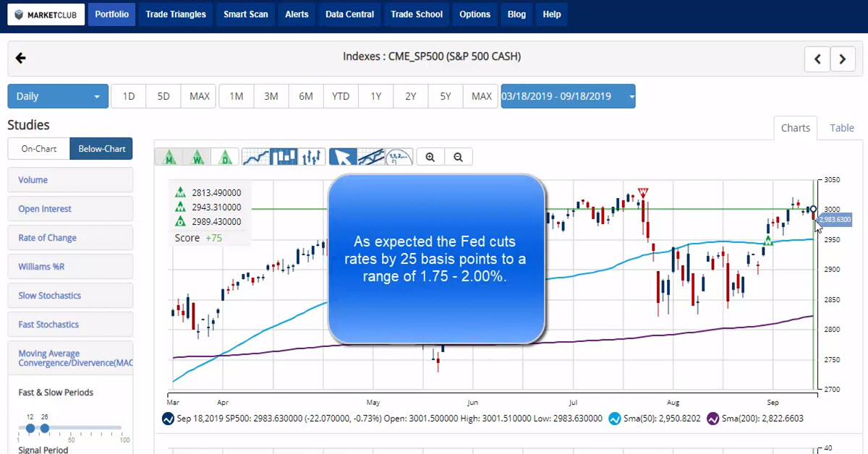The width and height of the screenshot is (868, 454).
Task: Switch to line chart type
Action: 255,157
